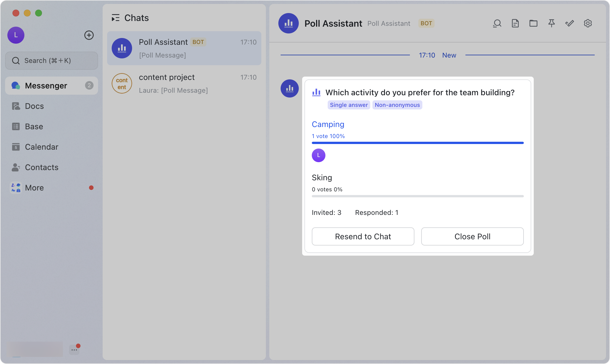
Task: Select the content project chat row
Action: 184,83
